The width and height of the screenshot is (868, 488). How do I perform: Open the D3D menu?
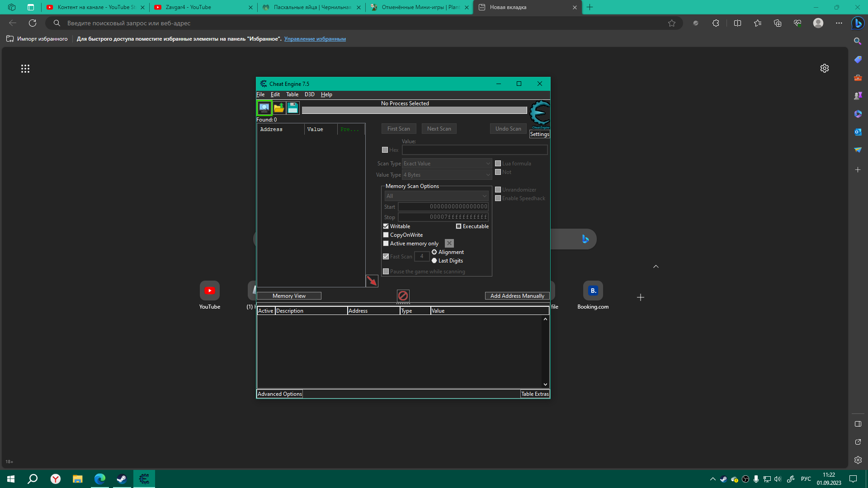(309, 94)
